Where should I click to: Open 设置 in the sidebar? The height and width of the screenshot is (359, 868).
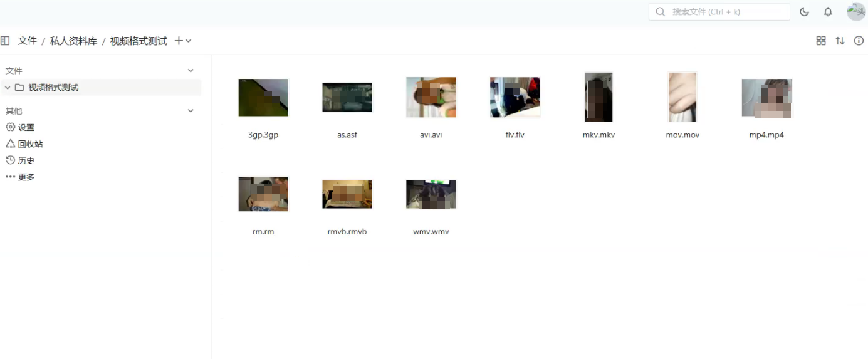[26, 127]
